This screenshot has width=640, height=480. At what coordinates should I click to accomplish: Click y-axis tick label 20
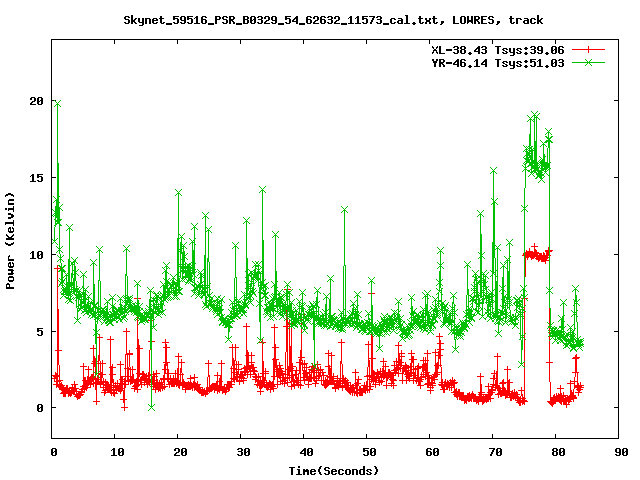pyautogui.click(x=36, y=101)
